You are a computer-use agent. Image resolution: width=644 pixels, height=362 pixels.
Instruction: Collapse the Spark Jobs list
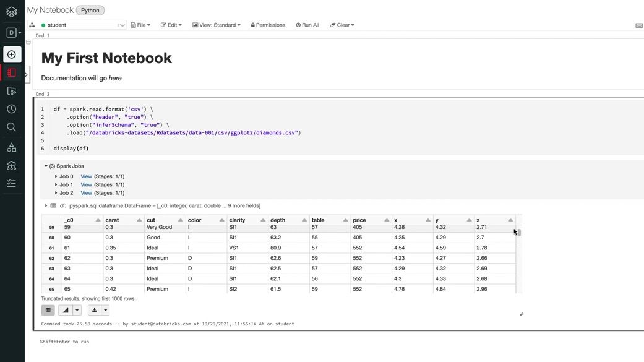point(46,166)
